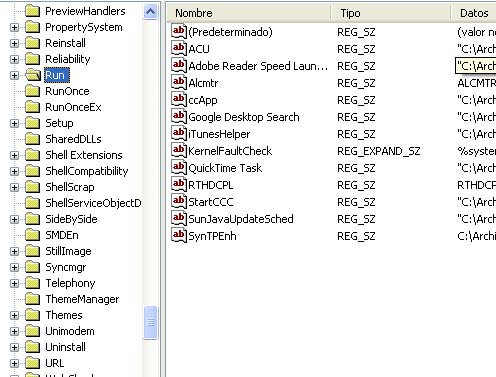This screenshot has height=377, width=496.
Task: Select the SynTPEnh value name
Action: click(x=212, y=236)
